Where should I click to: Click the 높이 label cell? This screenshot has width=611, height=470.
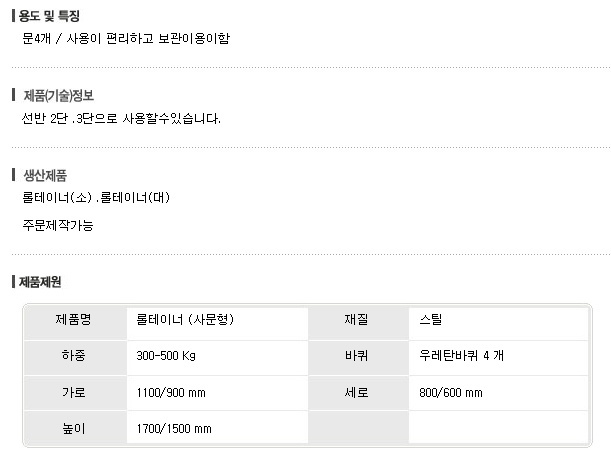[x=74, y=429]
